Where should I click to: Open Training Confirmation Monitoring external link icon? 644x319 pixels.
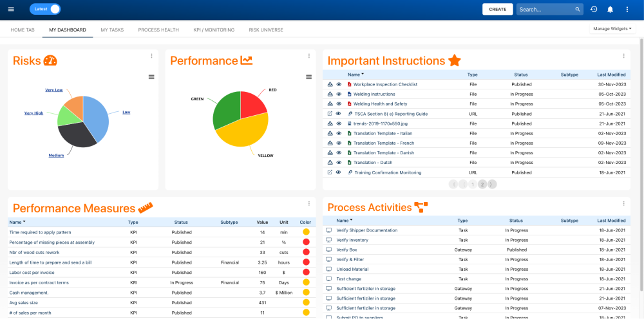pos(330,172)
